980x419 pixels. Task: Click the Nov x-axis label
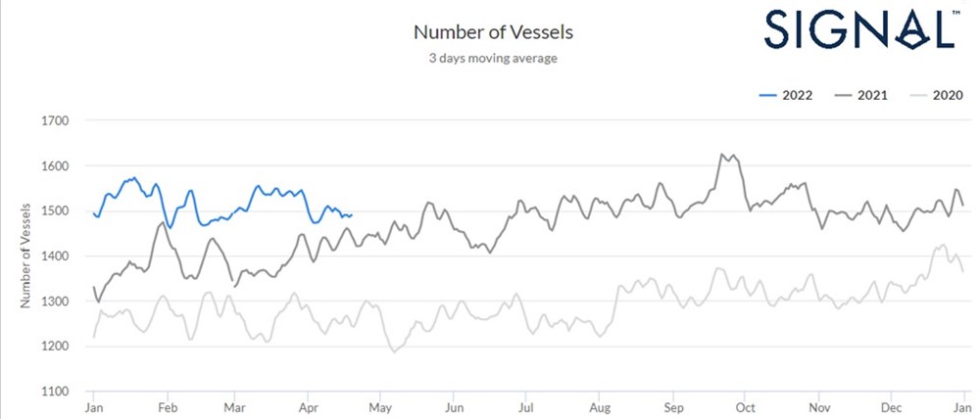tap(818, 406)
